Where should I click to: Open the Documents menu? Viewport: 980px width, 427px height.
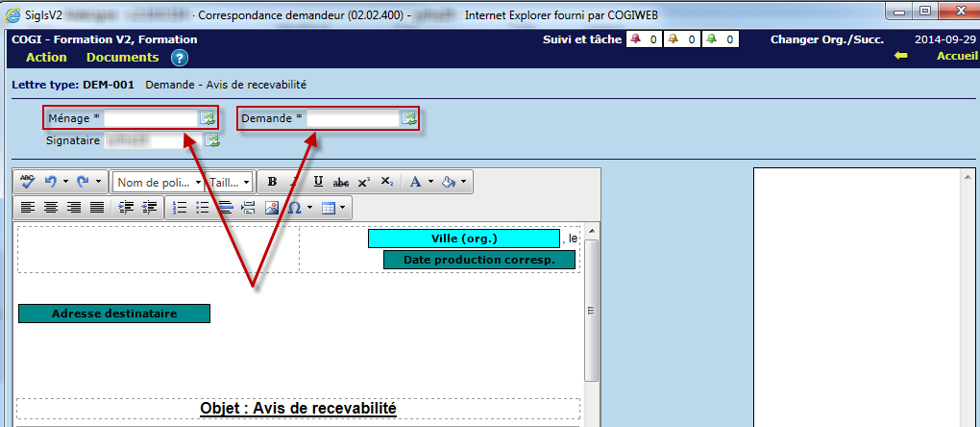pyautogui.click(x=122, y=58)
